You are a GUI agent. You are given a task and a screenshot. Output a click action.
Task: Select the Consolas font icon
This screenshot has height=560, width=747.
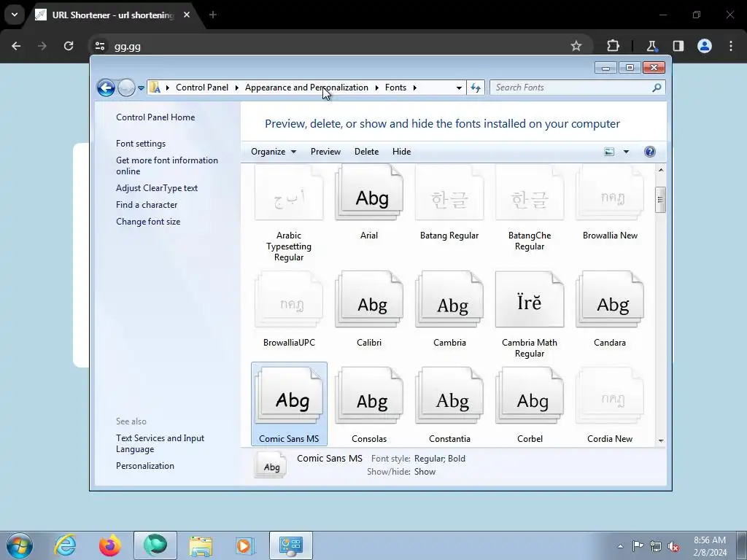[x=369, y=396]
